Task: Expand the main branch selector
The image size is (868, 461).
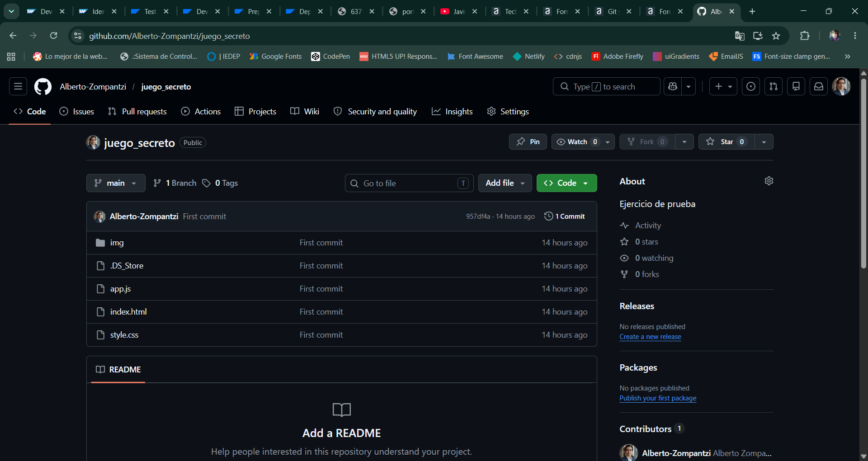Action: (x=116, y=183)
